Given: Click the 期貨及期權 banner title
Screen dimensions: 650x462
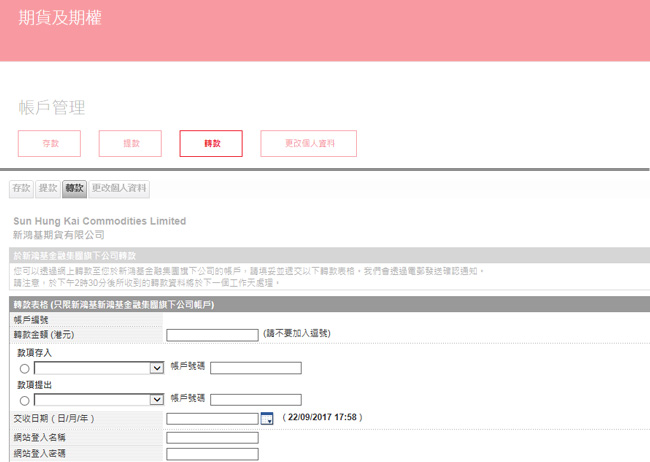Looking at the screenshot, I should 60,18.
